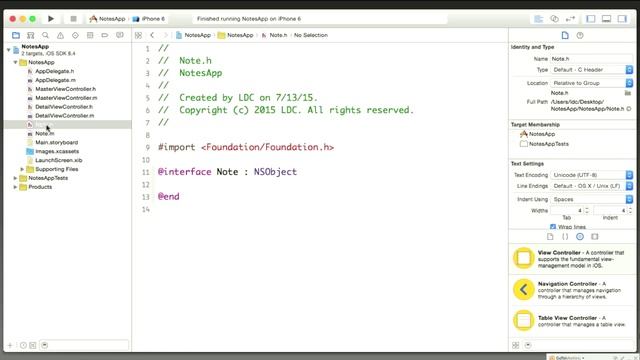Open No Selection symbol menu
This screenshot has width=640, height=360.
click(311, 36)
